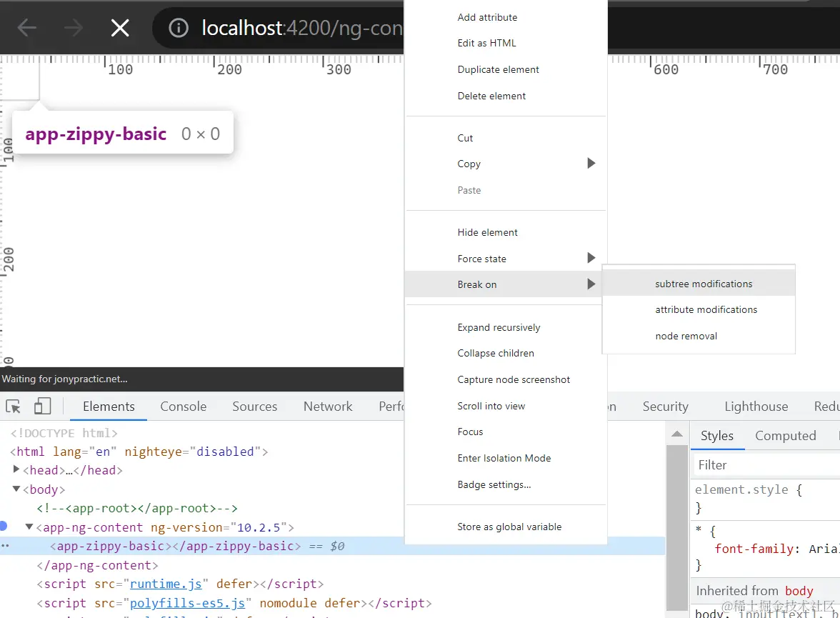
Task: Select Scroll into view
Action: pyautogui.click(x=491, y=407)
